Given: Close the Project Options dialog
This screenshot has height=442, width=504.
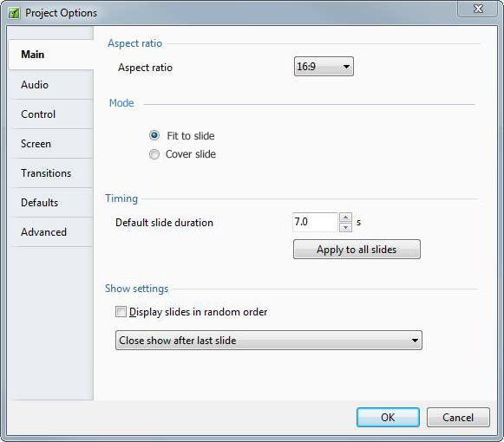Looking at the screenshot, I should click(478, 9).
